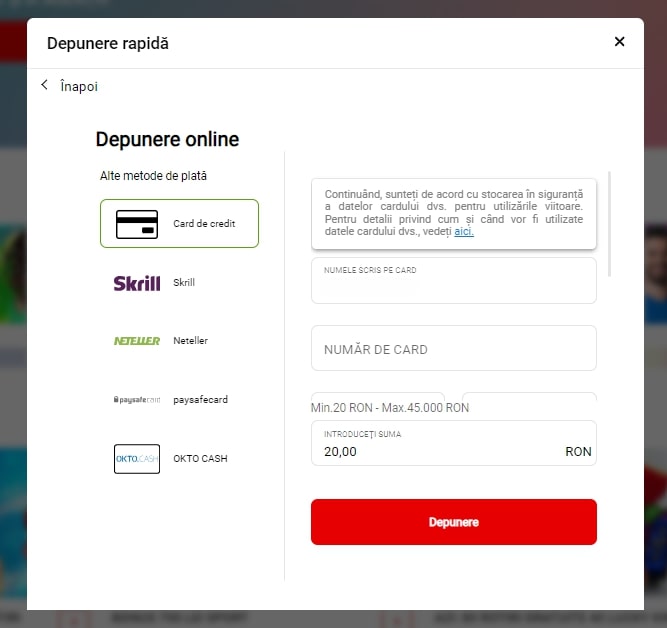Click the back chevron arrow icon
The height and width of the screenshot is (628, 667).
pyautogui.click(x=44, y=85)
